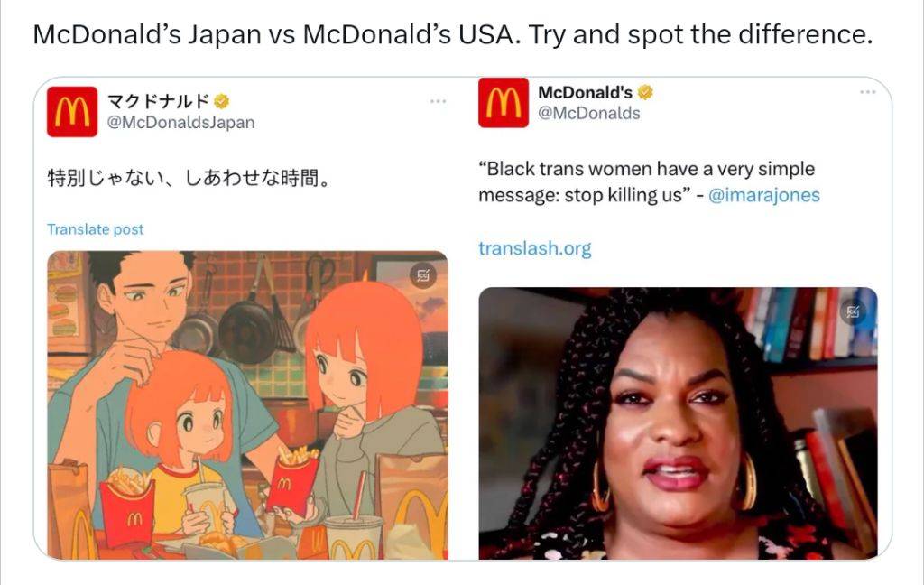Open the translash.org link
Viewport: 924px width, 585px height.
pos(534,248)
